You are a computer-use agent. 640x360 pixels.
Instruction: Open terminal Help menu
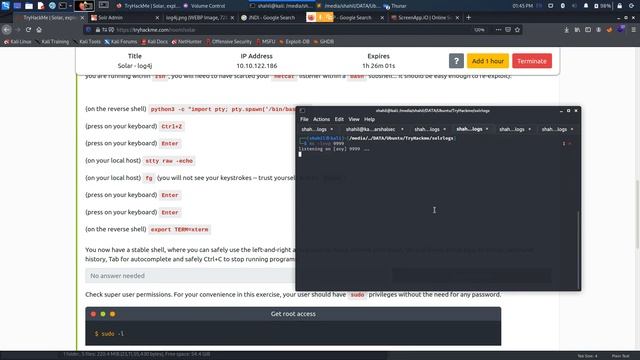[x=369, y=119]
